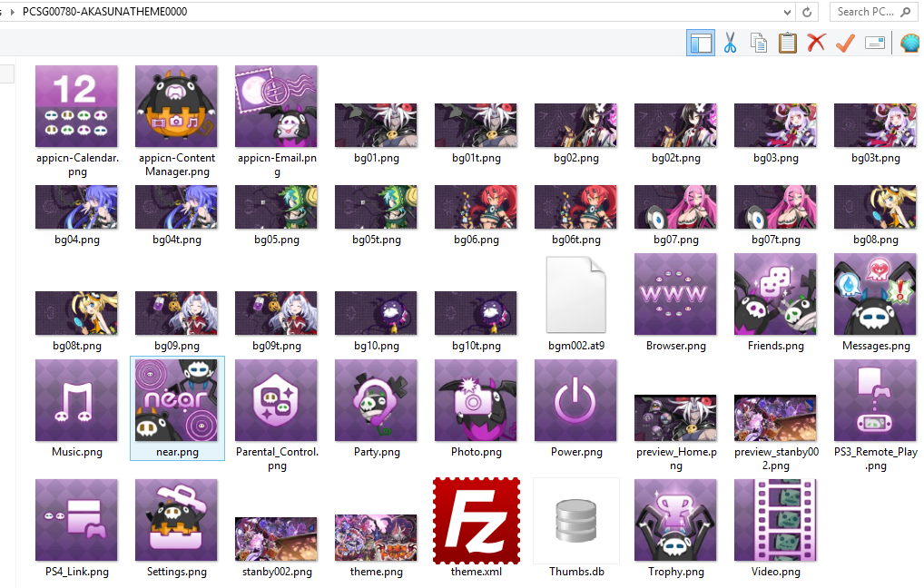Click the Copy toolbar icon
The image size is (924, 588).
pyautogui.click(x=759, y=43)
